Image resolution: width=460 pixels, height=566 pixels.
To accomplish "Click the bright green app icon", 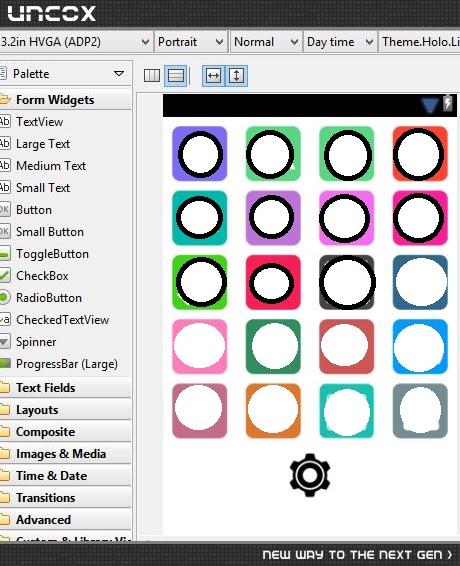I will (x=200, y=282).
